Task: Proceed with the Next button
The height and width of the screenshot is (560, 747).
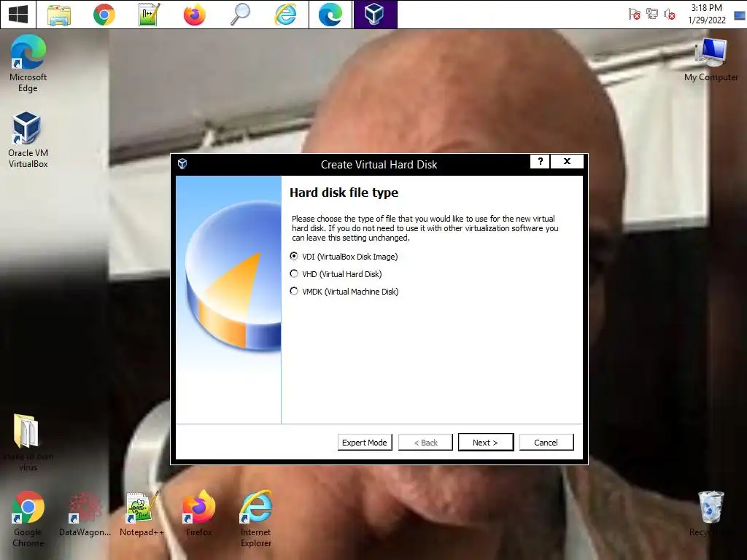Action: 485,443
